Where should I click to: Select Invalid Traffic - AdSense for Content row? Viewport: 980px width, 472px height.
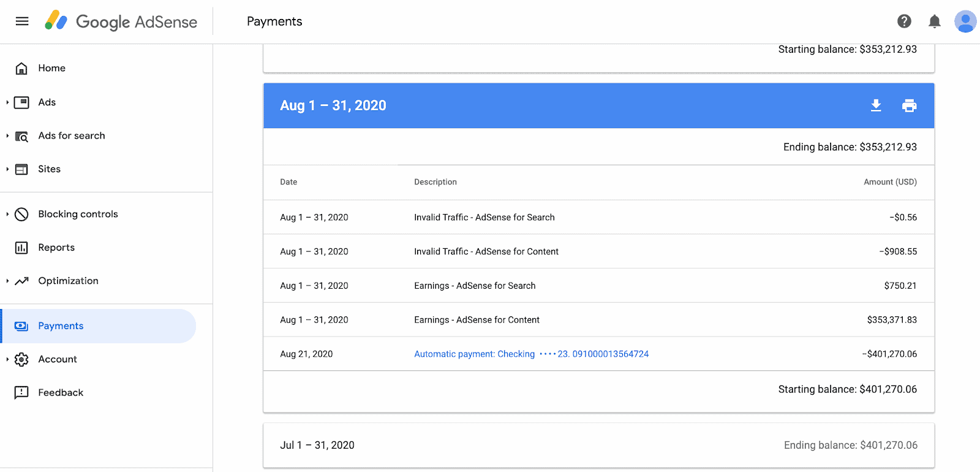tap(599, 251)
